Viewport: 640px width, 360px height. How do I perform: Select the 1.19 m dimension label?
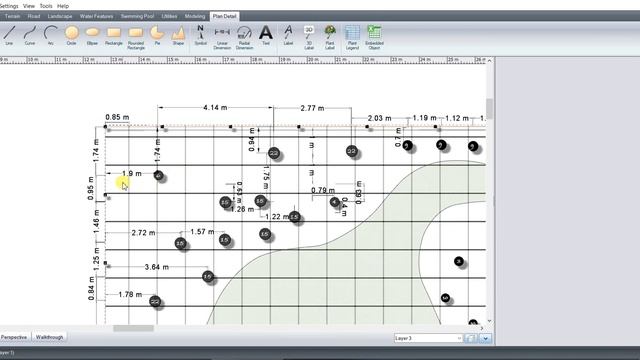click(424, 118)
